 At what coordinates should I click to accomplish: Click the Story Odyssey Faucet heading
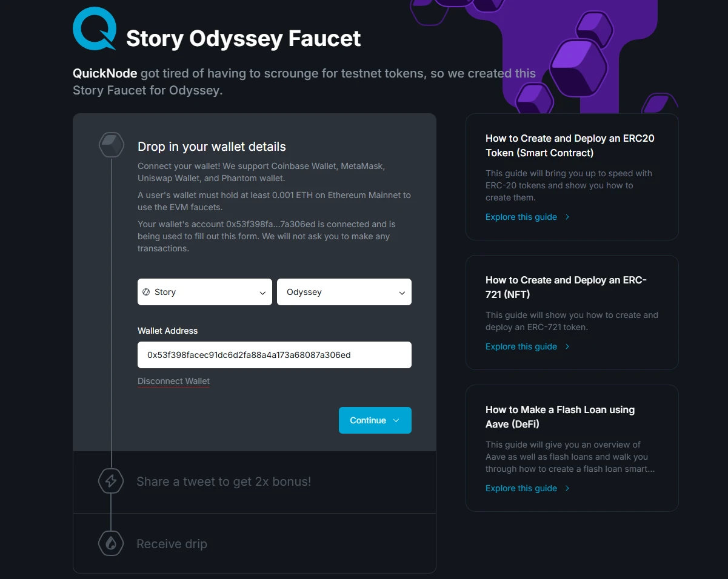click(243, 38)
